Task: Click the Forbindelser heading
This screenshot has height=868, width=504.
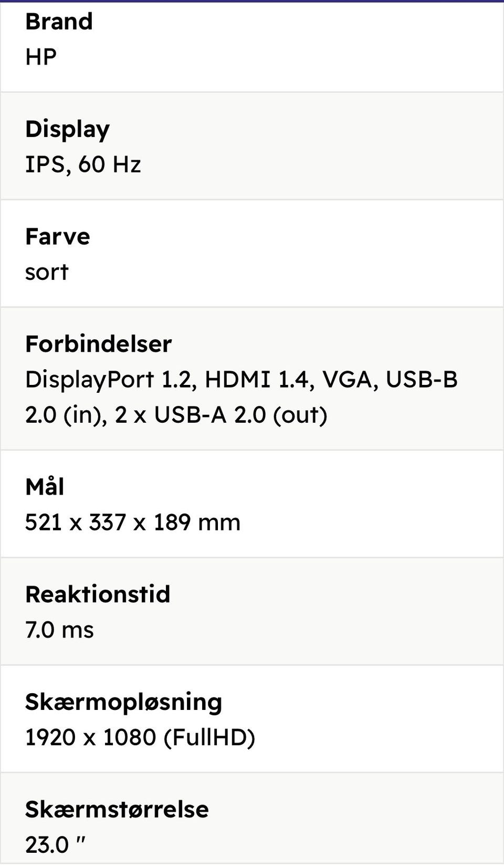Action: coord(98,344)
